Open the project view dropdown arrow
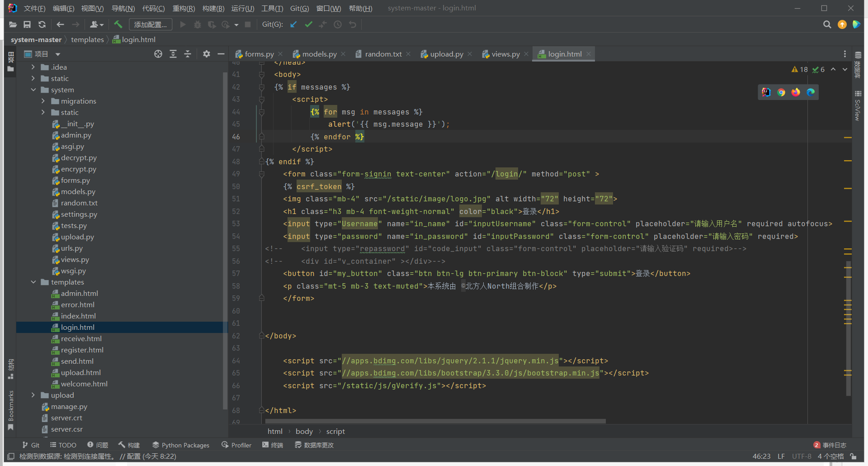868x466 pixels. pyautogui.click(x=58, y=54)
